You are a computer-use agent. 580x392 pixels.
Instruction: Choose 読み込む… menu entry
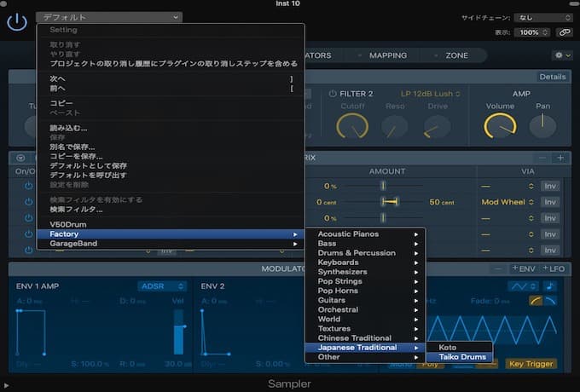click(171, 128)
